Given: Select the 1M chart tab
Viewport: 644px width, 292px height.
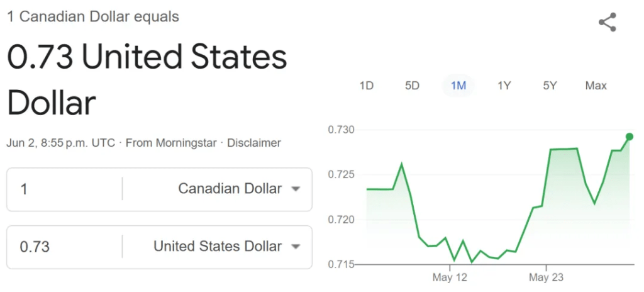Looking at the screenshot, I should click(458, 86).
